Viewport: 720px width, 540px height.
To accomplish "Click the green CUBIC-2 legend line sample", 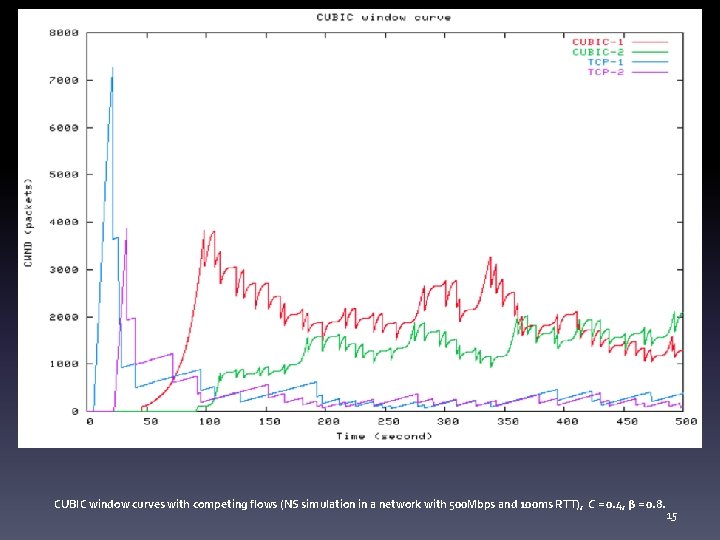I will (x=650, y=52).
